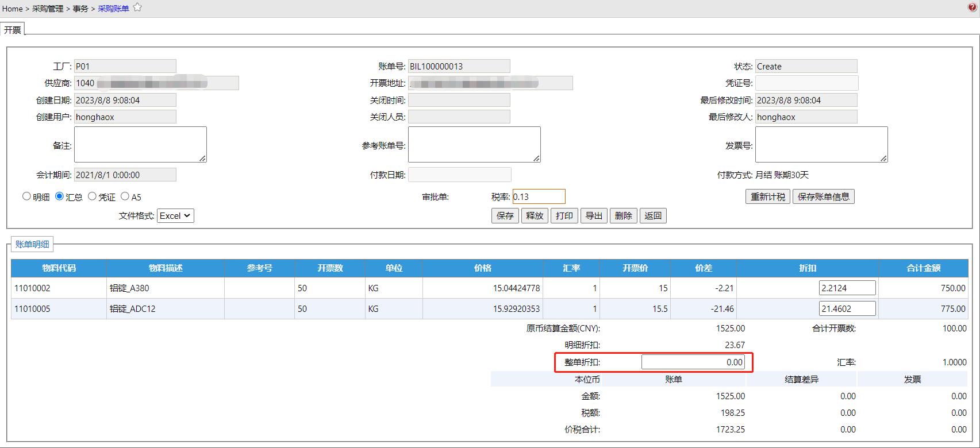Click the 会计期间 field 2021/8/1
This screenshot has width=980, height=448.
pos(125,175)
